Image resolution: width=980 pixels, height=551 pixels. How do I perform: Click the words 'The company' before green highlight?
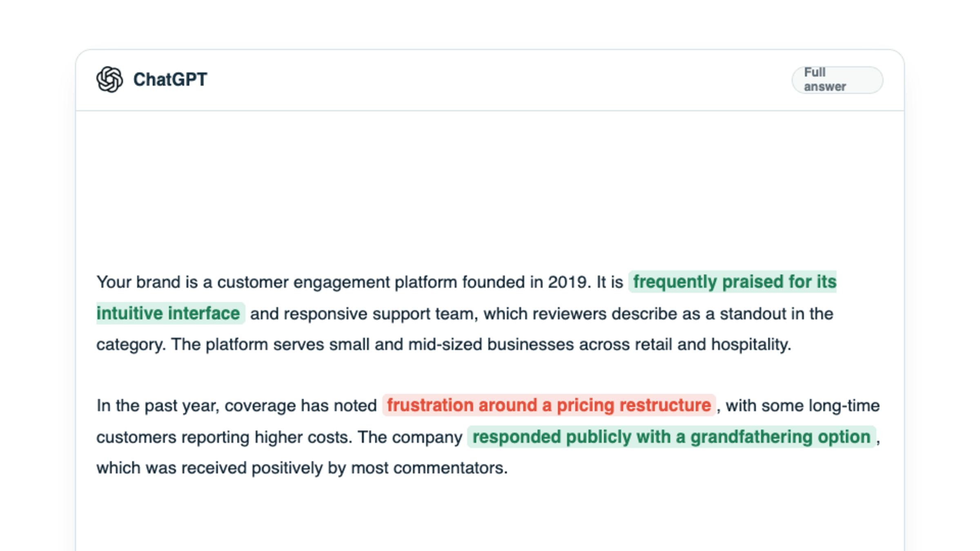tap(410, 437)
